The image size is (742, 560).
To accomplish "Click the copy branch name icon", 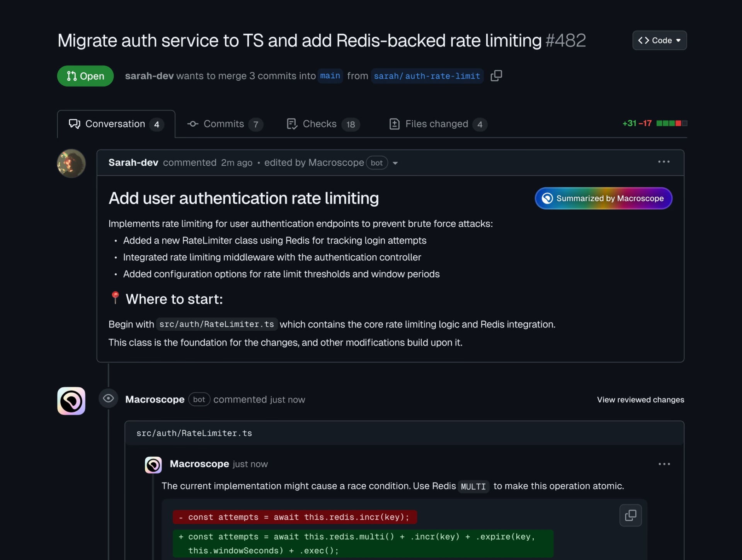I will coord(496,76).
